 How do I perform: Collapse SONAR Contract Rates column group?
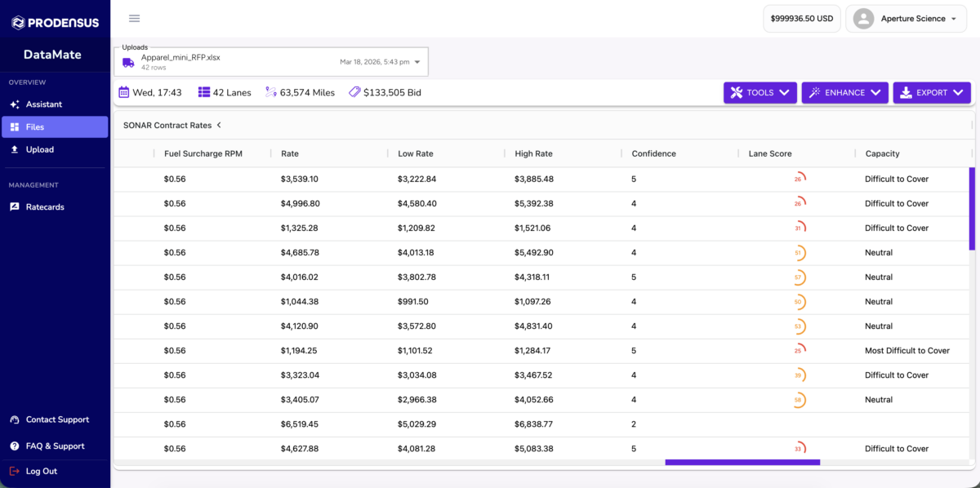pos(219,126)
